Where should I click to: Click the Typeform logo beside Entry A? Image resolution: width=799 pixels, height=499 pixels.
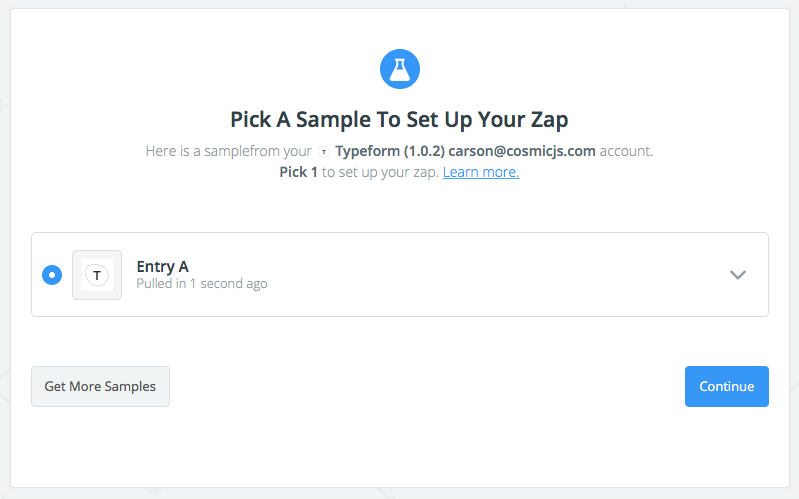[x=97, y=275]
